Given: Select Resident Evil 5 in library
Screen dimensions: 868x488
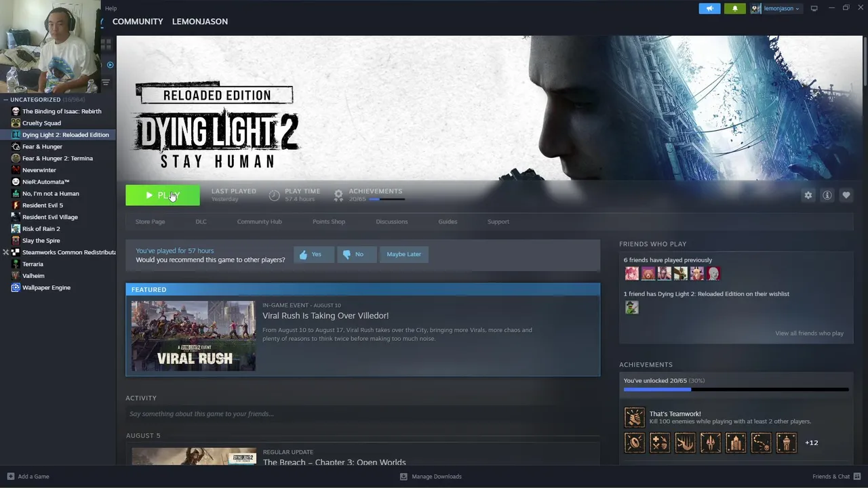Looking at the screenshot, I should point(43,205).
